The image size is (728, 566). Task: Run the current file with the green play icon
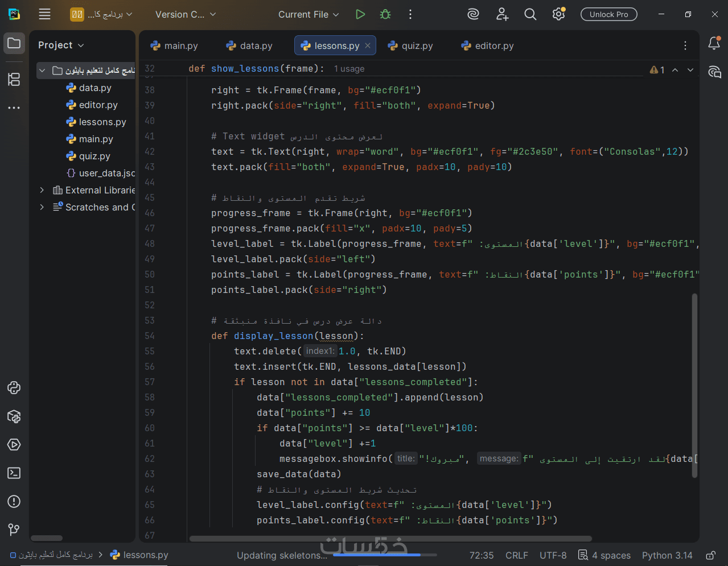[x=360, y=14]
